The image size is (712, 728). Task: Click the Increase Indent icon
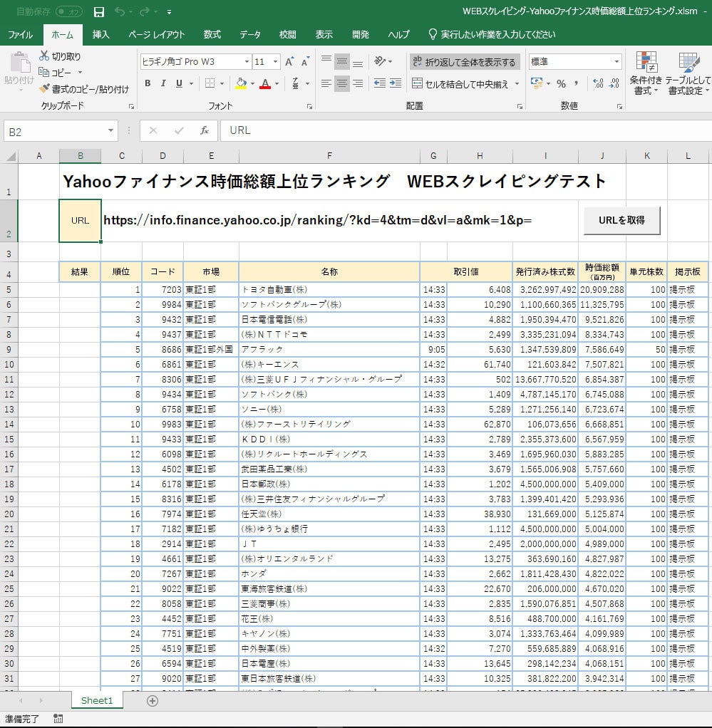pyautogui.click(x=396, y=83)
